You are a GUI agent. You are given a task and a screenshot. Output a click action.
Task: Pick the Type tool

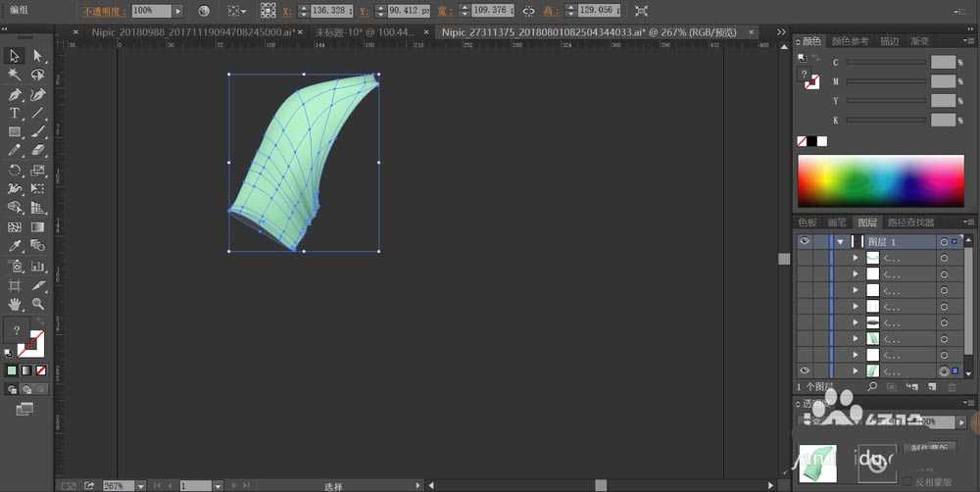[15, 114]
